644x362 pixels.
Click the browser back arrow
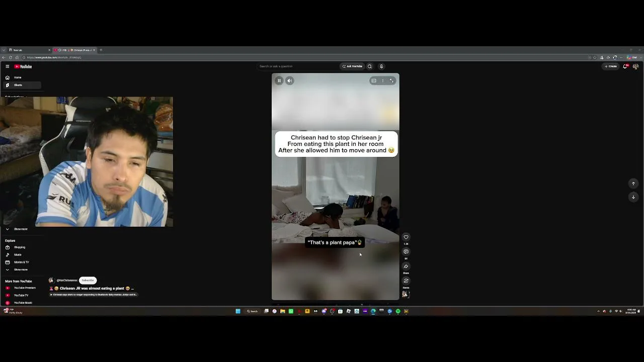[4, 57]
